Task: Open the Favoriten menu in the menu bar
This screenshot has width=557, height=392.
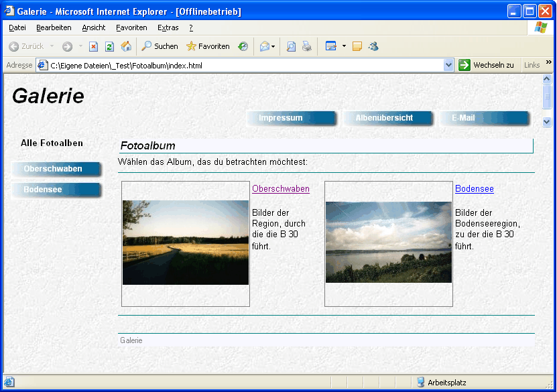Action: [131, 27]
